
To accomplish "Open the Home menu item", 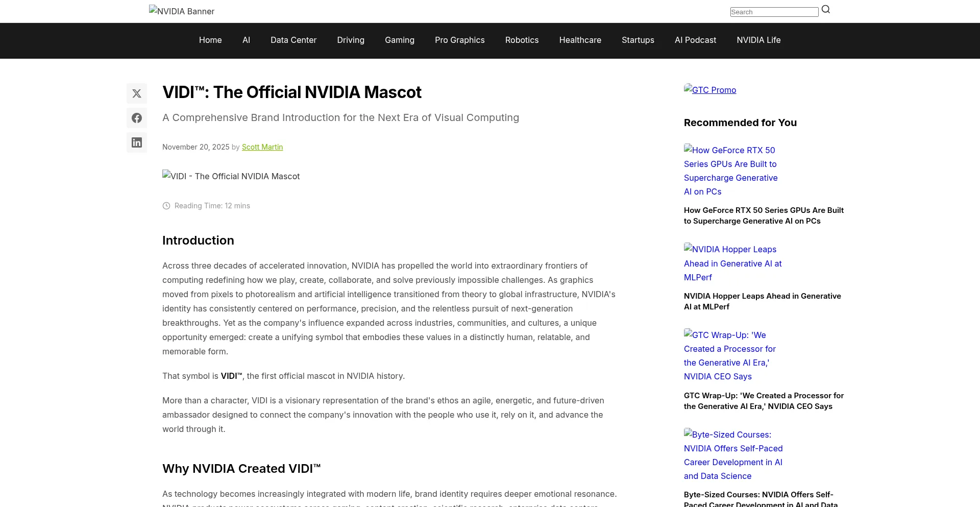I will pos(210,40).
